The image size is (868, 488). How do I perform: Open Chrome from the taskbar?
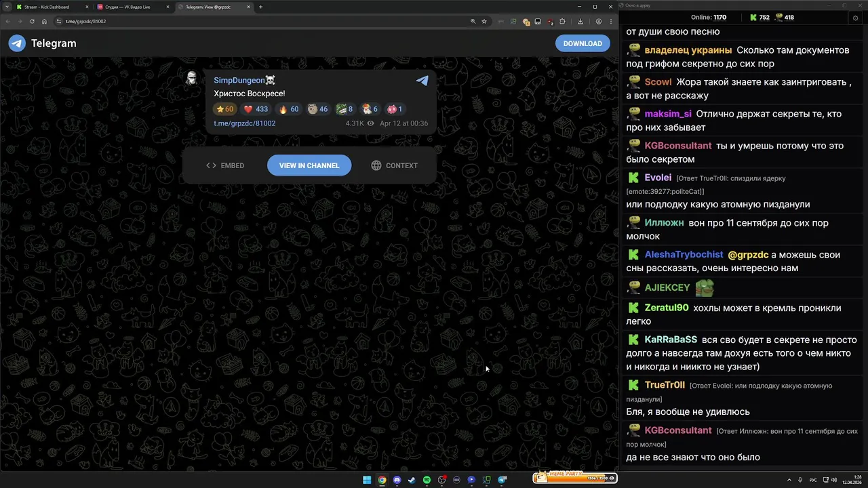[x=382, y=480]
